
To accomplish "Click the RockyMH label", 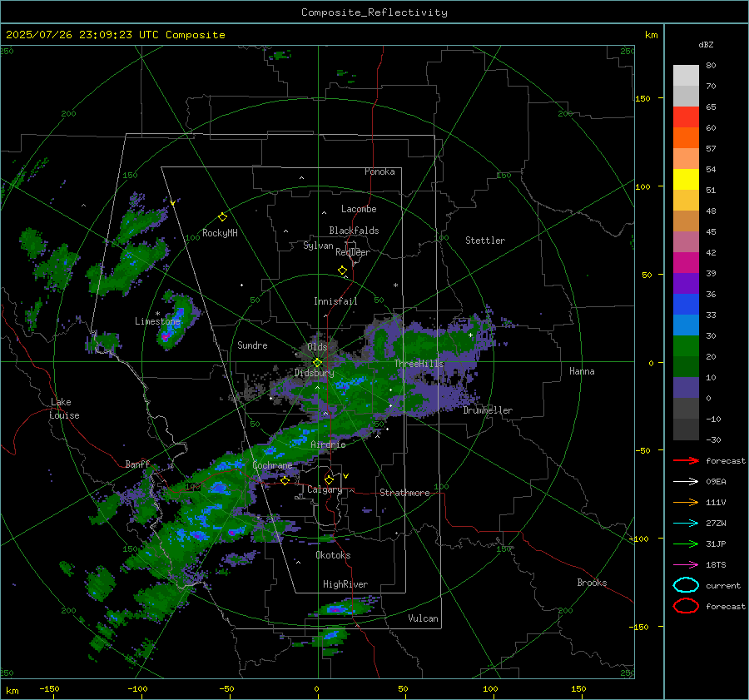I will click(x=220, y=233).
